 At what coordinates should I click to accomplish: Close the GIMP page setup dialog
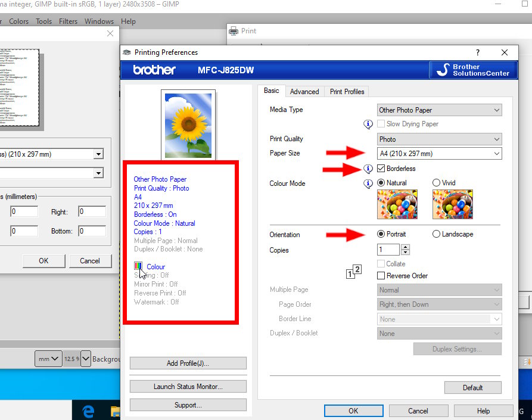110,33
